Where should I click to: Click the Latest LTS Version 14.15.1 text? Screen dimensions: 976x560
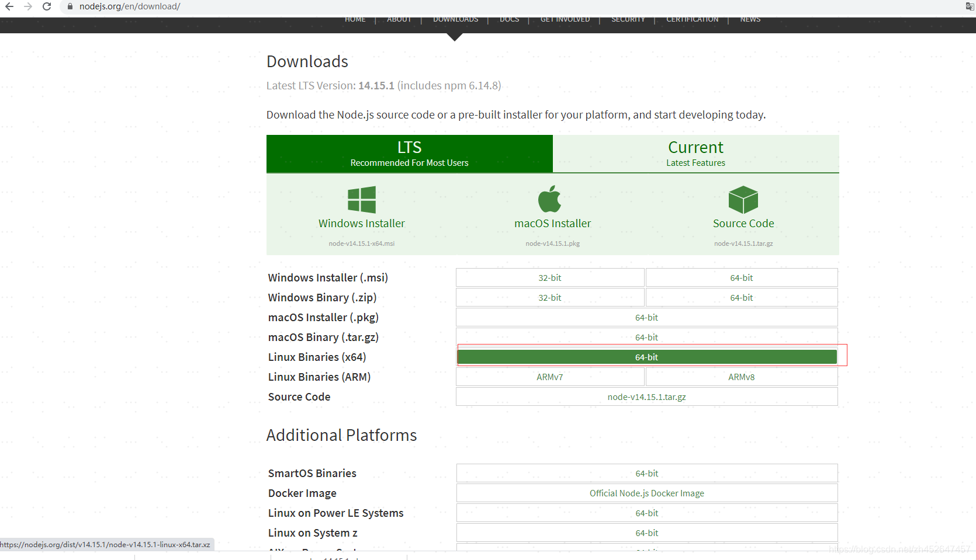coord(384,86)
